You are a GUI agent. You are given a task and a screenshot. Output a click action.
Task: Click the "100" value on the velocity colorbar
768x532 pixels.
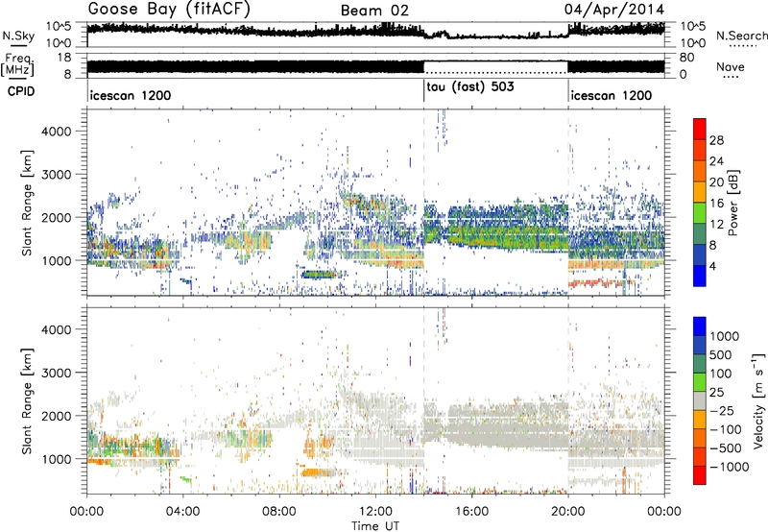(721, 374)
